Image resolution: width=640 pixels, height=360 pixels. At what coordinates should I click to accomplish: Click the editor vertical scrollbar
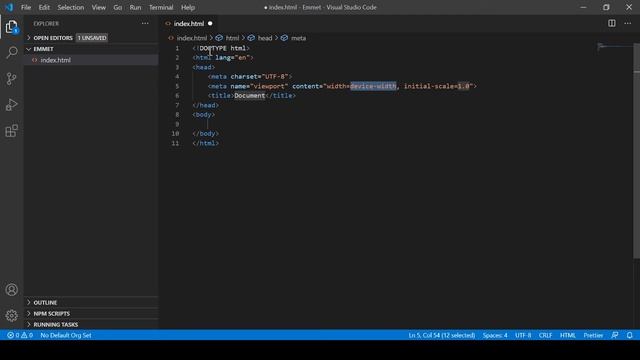point(636,151)
